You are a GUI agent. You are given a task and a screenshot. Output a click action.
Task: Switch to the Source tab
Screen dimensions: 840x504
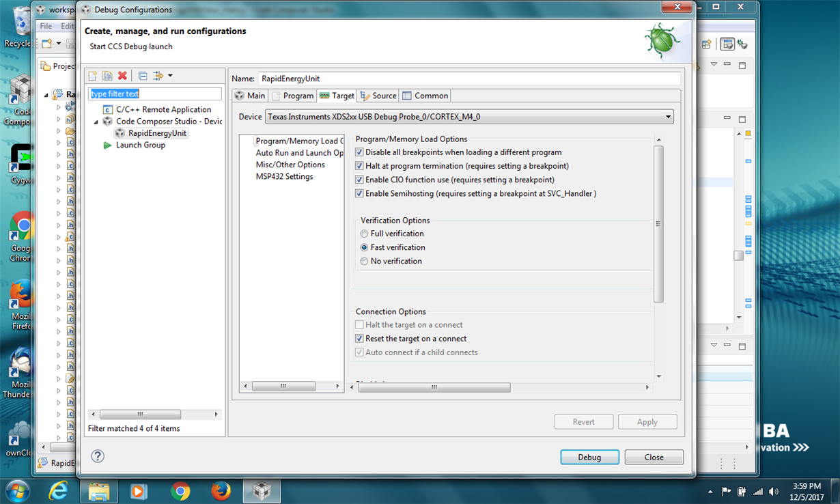378,96
